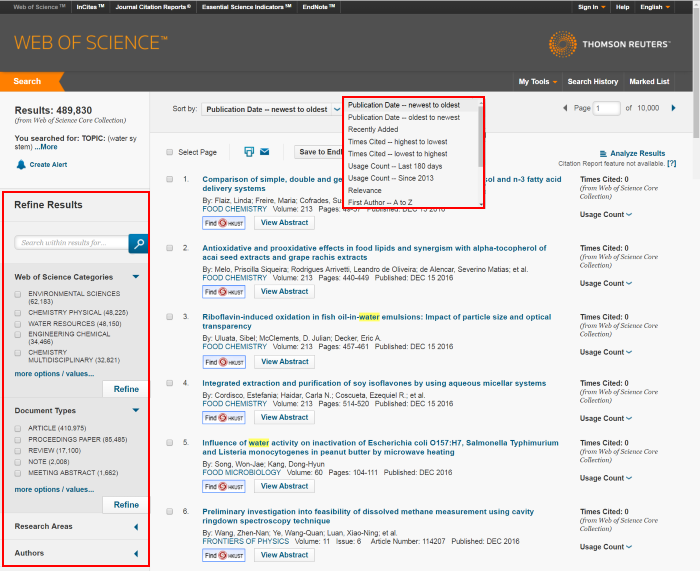Click the sort list scrollbar
Image resolution: width=700 pixels, height=571 pixels.
[480, 137]
